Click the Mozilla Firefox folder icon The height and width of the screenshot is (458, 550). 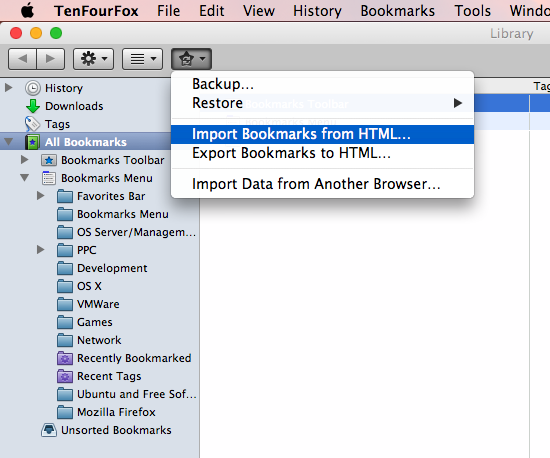point(65,412)
